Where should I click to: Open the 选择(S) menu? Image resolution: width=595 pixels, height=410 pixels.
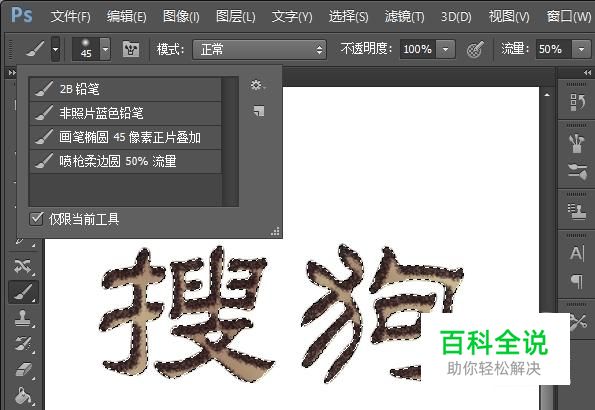[x=348, y=17]
